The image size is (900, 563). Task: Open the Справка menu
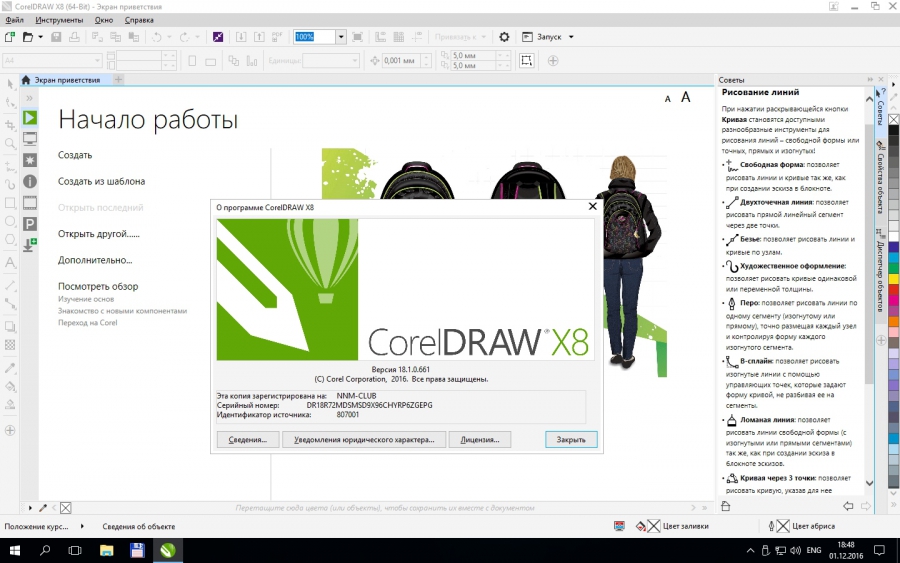click(x=139, y=20)
